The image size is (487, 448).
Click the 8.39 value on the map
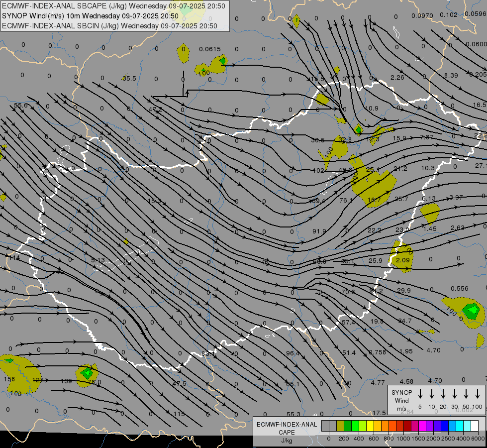(x=451, y=75)
